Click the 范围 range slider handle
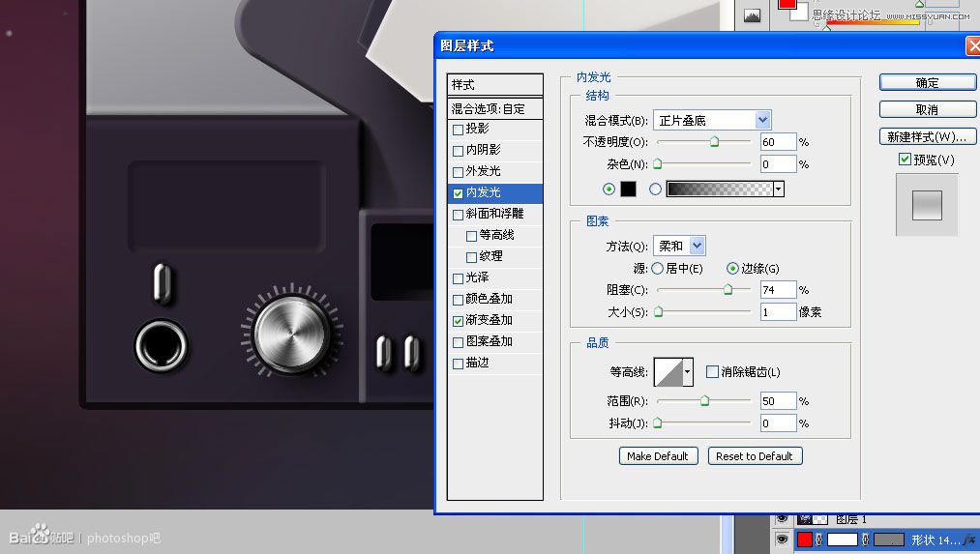 coord(704,400)
